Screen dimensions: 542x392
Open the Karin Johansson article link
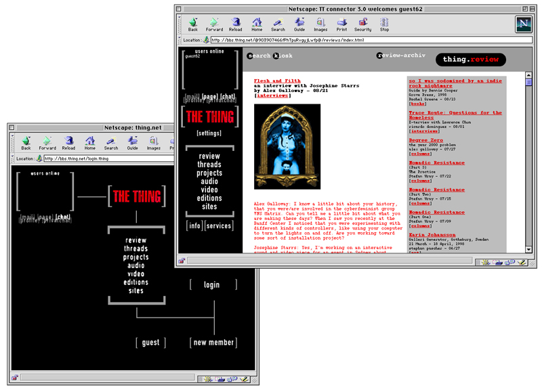(432, 235)
